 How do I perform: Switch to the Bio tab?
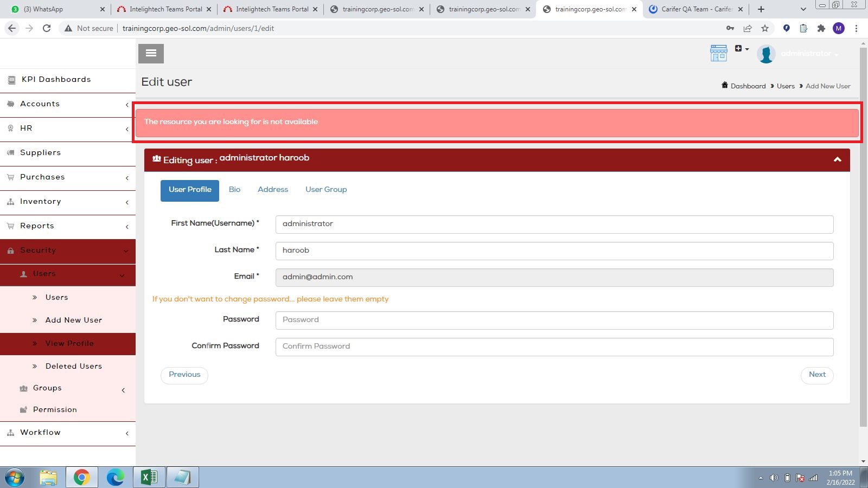(x=234, y=190)
